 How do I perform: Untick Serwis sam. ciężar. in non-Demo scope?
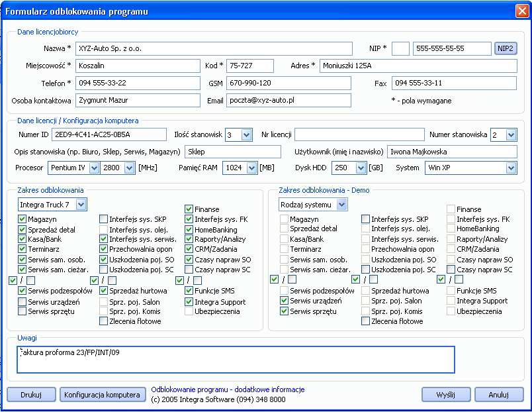click(22, 270)
